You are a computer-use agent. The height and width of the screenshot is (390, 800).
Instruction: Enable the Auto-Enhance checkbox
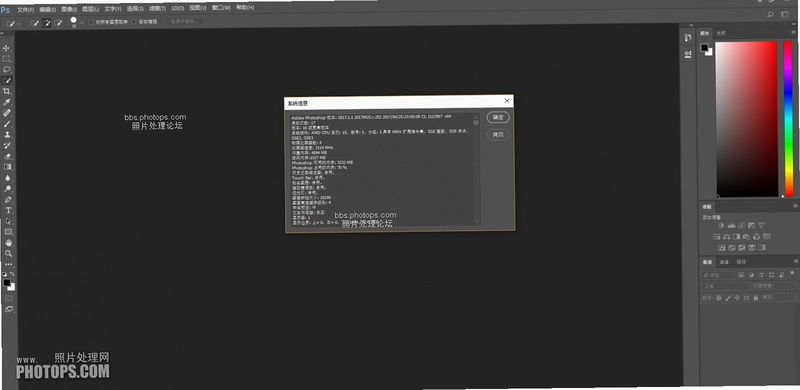(x=134, y=22)
